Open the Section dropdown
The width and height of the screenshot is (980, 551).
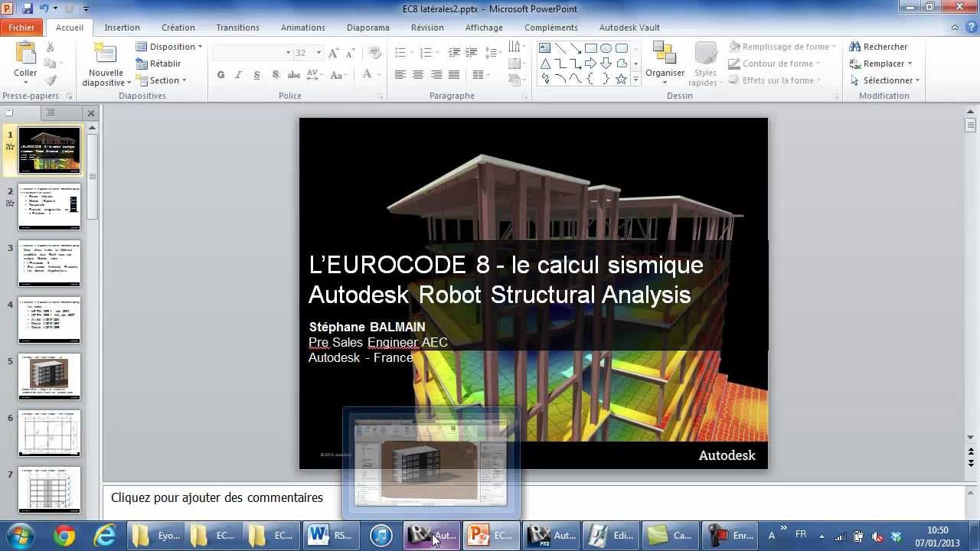[162, 80]
